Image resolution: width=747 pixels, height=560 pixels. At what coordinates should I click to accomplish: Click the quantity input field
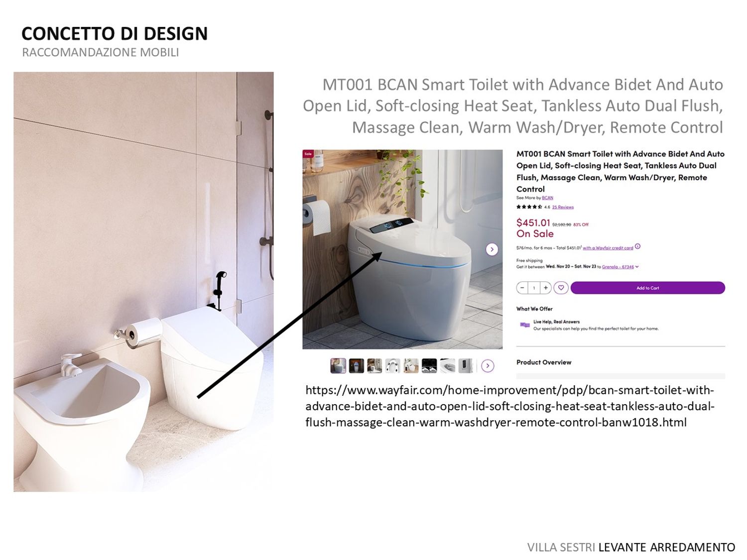click(534, 288)
